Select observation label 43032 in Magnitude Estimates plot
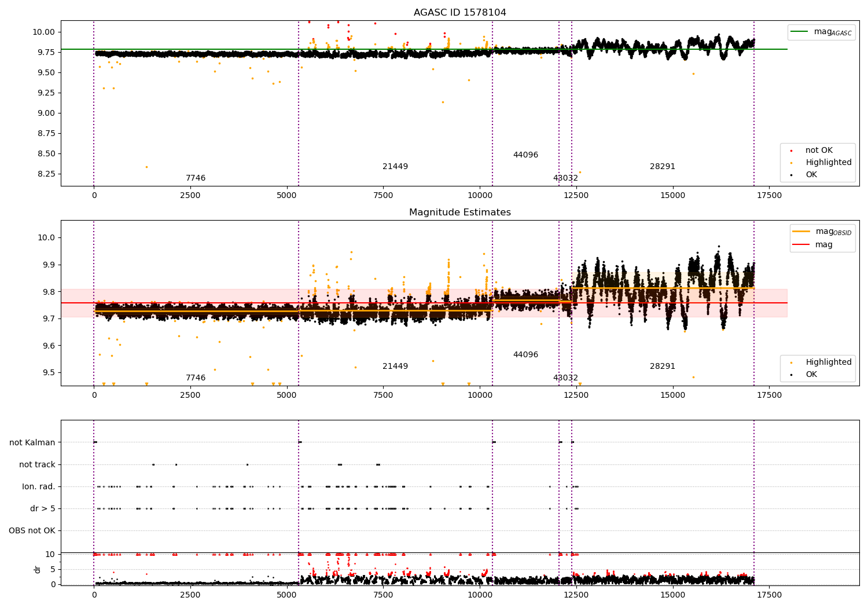 [565, 378]
